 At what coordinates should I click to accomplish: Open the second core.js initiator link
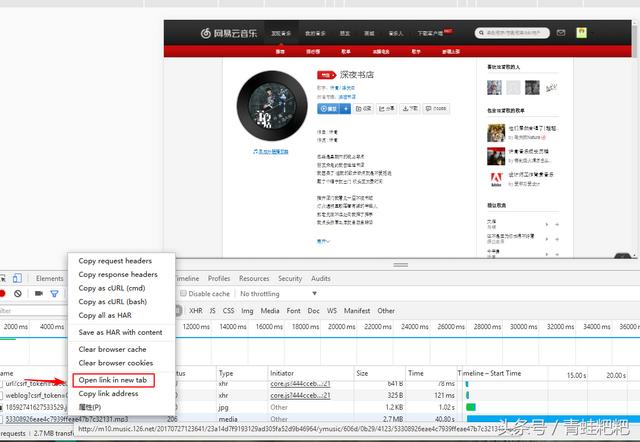[x=300, y=395]
